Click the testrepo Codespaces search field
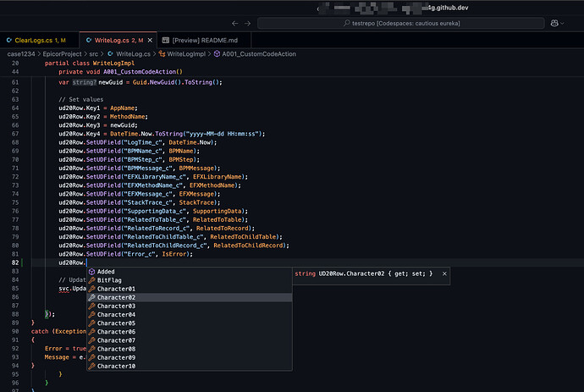The width and height of the screenshot is (584, 392). 400,24
